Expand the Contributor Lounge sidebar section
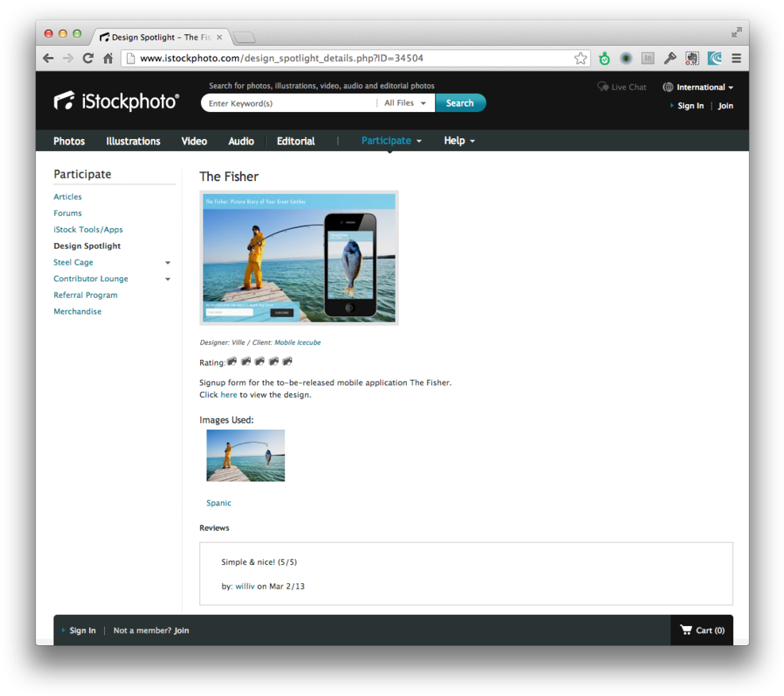The height and width of the screenshot is (696, 784). [x=168, y=280]
